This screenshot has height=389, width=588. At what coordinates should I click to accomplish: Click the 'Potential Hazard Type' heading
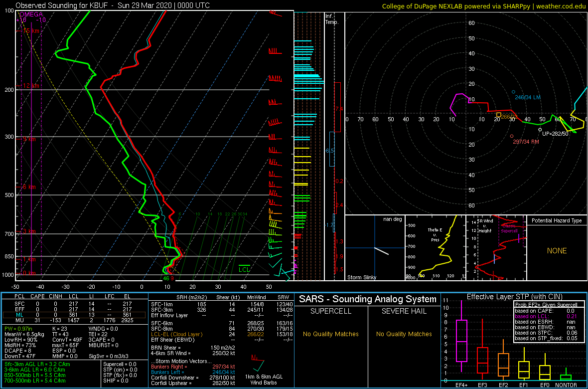pyautogui.click(x=557, y=220)
